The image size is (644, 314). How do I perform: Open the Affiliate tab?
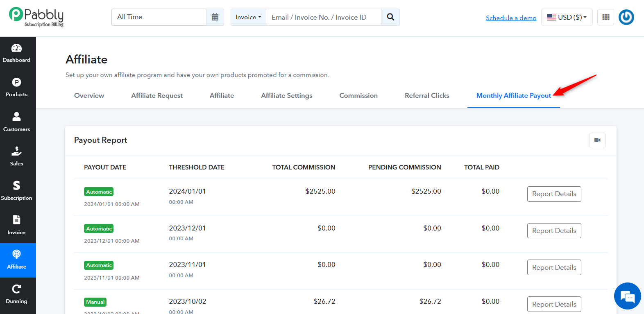pos(222,95)
